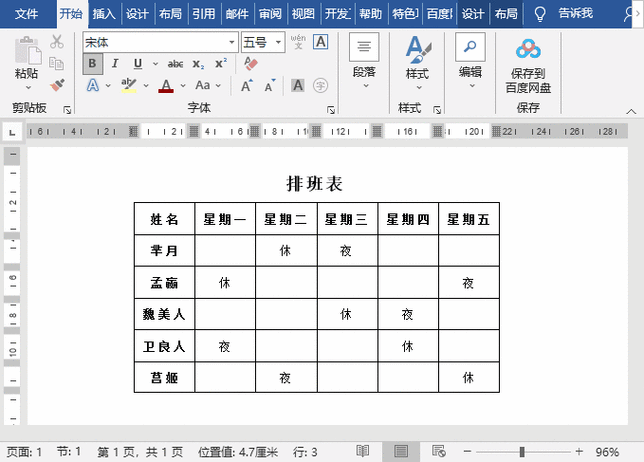Open the 宋体 font name dropdown

(x=232, y=42)
